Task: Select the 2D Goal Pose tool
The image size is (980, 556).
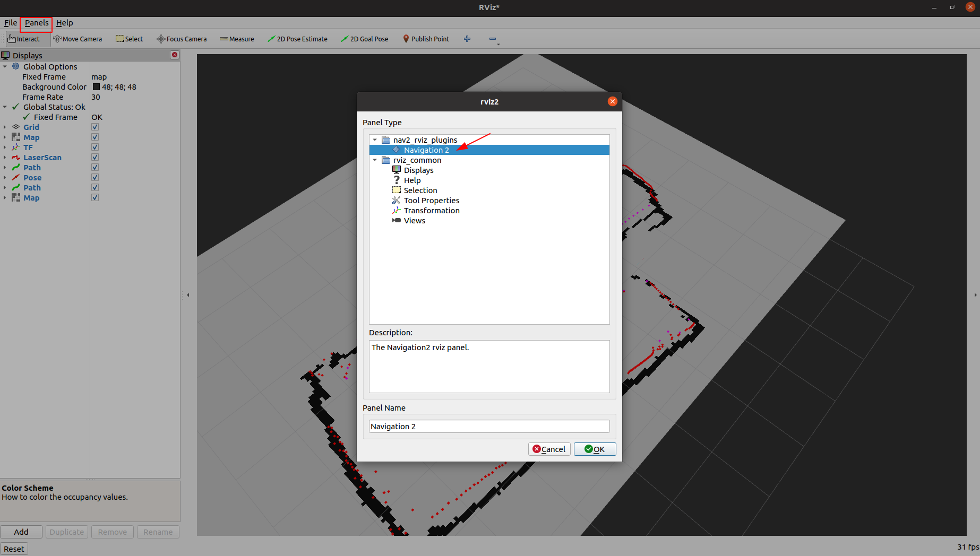Action: pyautogui.click(x=365, y=39)
